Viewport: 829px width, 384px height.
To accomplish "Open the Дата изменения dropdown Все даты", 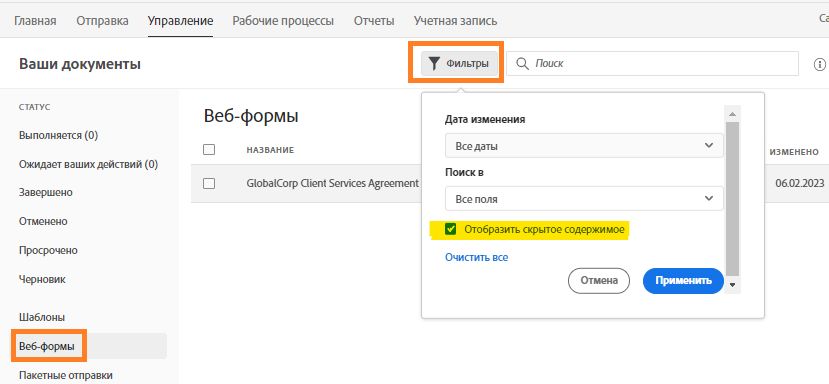I will pos(584,145).
